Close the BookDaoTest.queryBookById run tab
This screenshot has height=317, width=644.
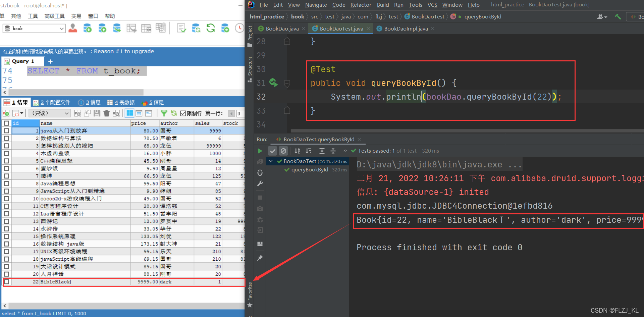[x=359, y=139]
